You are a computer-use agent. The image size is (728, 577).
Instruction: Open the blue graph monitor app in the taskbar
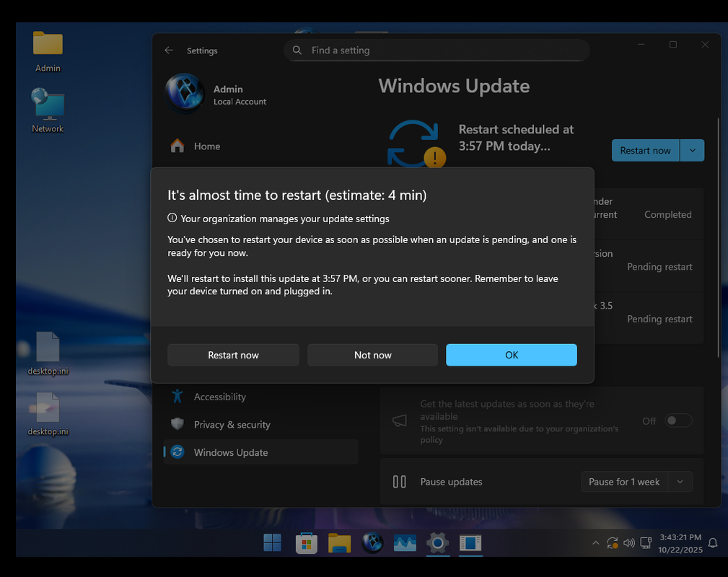click(405, 542)
